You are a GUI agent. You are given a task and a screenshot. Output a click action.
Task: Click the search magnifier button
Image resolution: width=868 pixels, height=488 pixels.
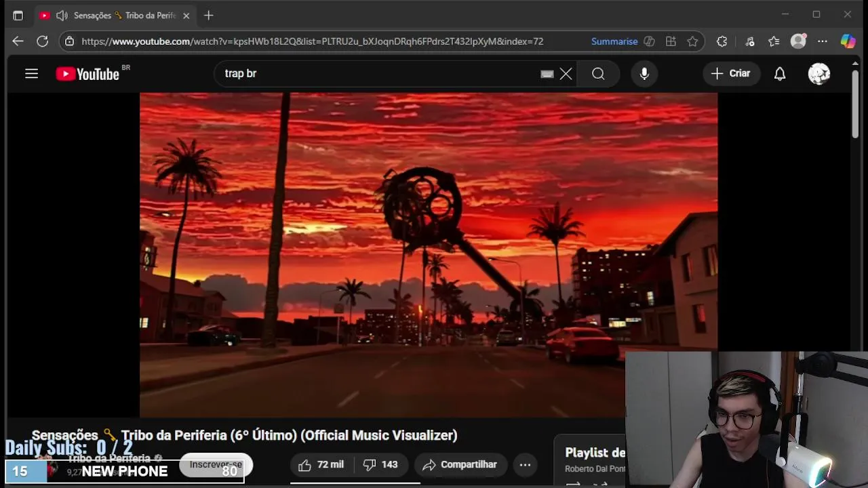click(x=598, y=74)
